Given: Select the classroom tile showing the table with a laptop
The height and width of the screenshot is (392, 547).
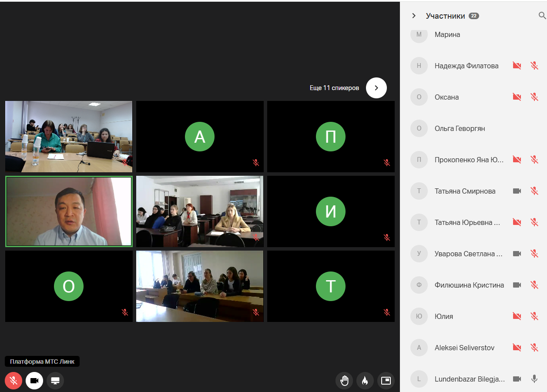Looking at the screenshot, I should click(69, 137).
